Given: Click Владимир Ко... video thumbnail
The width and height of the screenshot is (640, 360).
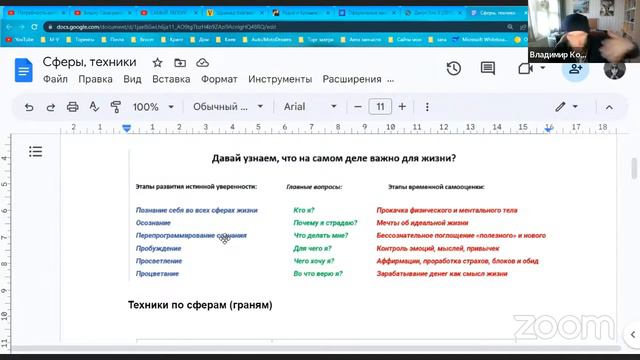Looking at the screenshot, I should click(584, 31).
